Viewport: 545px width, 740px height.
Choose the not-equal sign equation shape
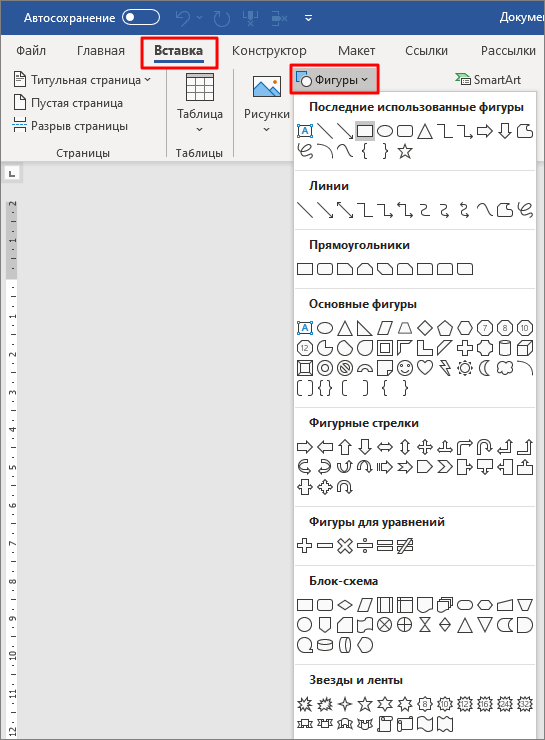pos(405,546)
